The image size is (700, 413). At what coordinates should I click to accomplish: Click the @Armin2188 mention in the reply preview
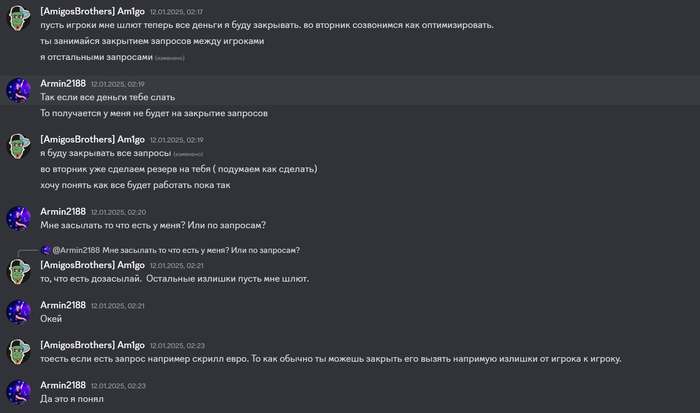(77, 250)
